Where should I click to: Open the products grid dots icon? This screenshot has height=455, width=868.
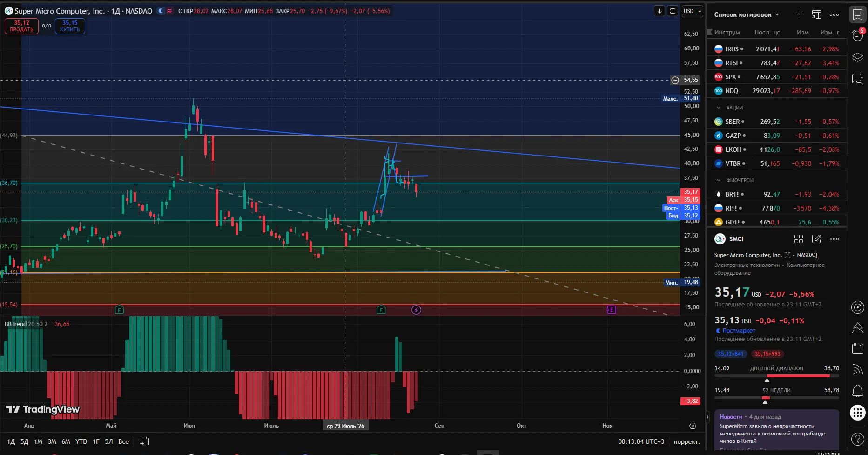point(857,413)
